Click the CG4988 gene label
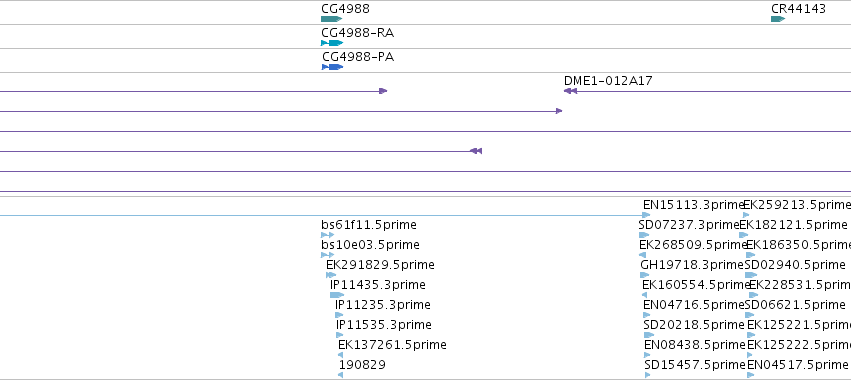 pos(345,9)
